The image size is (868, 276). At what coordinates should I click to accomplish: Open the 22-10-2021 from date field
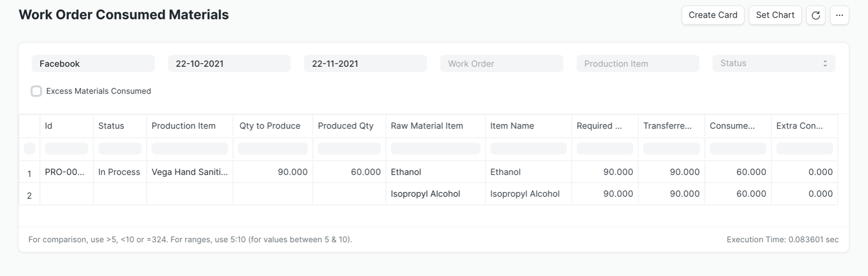coord(229,64)
